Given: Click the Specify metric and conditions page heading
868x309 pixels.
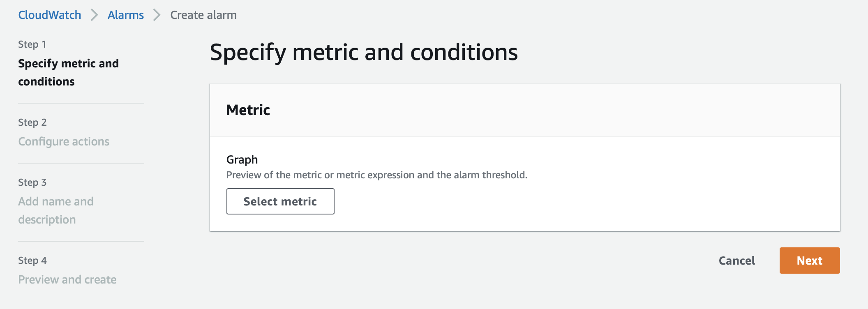Looking at the screenshot, I should click(x=364, y=53).
